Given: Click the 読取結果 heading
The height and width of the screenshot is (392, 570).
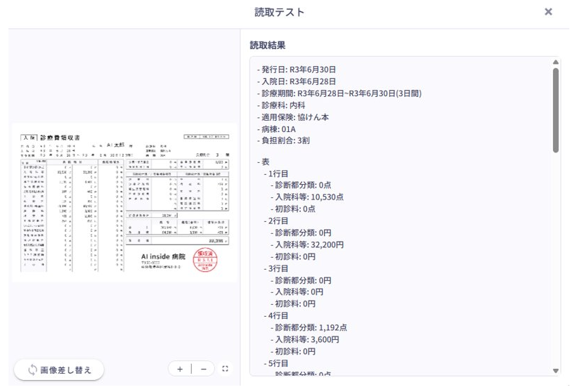Looking at the screenshot, I should (x=266, y=45).
